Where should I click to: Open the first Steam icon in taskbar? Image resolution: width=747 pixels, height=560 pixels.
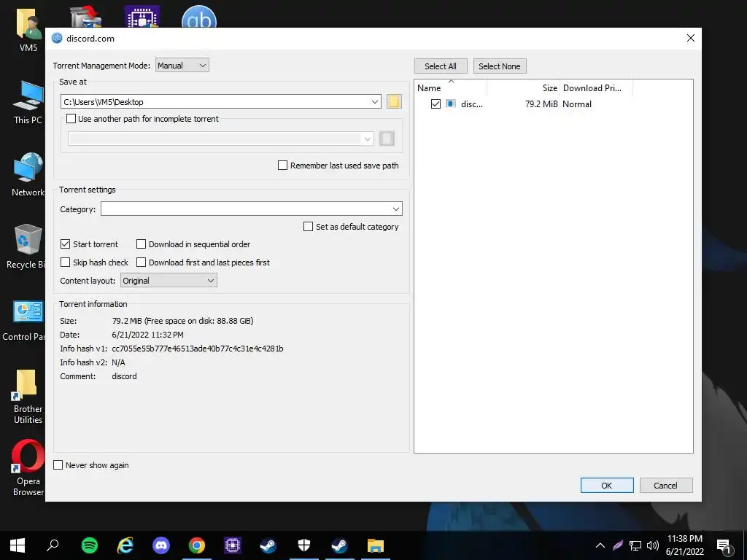(x=268, y=545)
